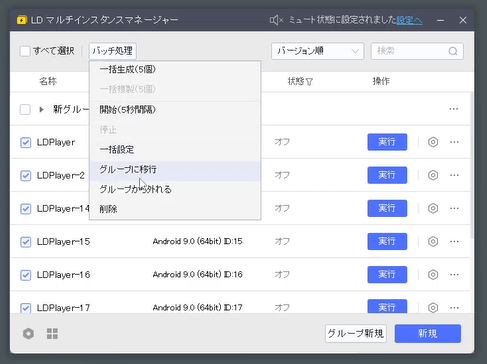
Task: Choose 開始(5秒間隔) from batch menu
Action: (175, 110)
